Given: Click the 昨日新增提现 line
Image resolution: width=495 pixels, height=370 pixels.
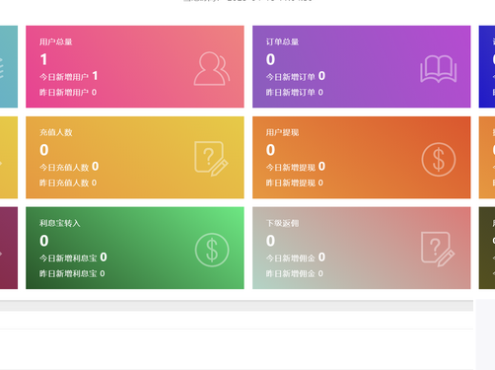Looking at the screenshot, I should 294,183.
